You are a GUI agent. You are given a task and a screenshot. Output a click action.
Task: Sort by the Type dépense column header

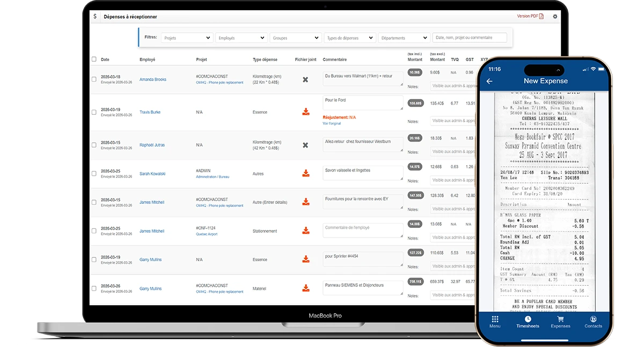point(265,60)
